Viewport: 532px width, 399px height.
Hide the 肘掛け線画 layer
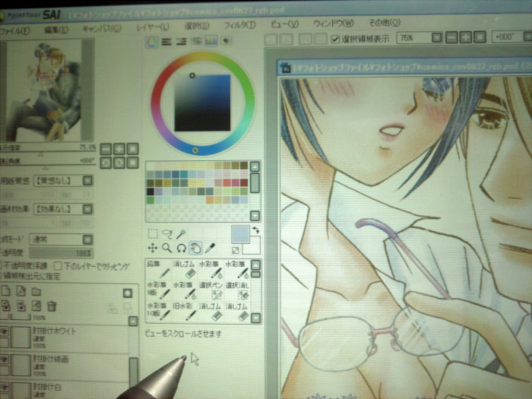[4, 359]
